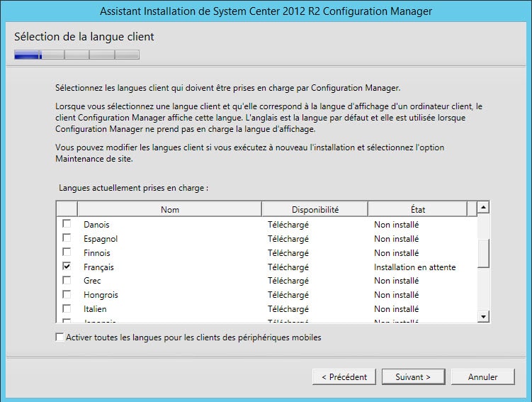Check the Danois language checkbox
This screenshot has width=532, height=402.
click(67, 224)
